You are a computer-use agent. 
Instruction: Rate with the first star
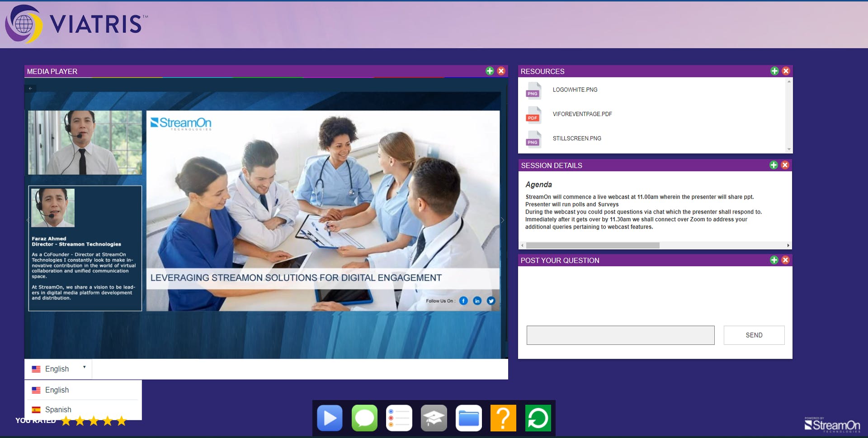[66, 421]
